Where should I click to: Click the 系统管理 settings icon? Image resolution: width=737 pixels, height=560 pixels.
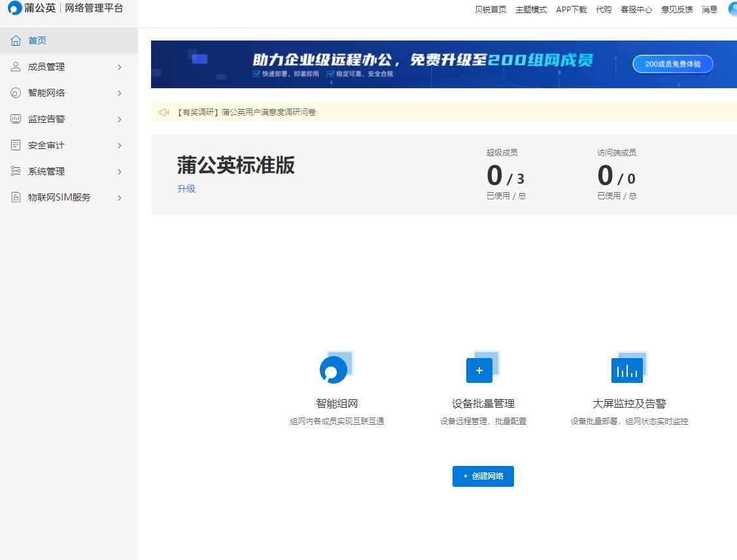(16, 171)
